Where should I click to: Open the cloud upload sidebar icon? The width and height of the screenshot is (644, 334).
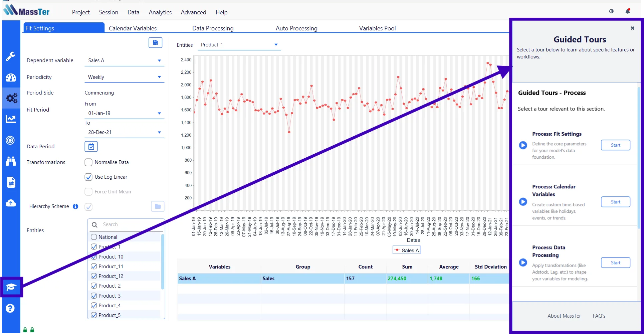(x=11, y=203)
